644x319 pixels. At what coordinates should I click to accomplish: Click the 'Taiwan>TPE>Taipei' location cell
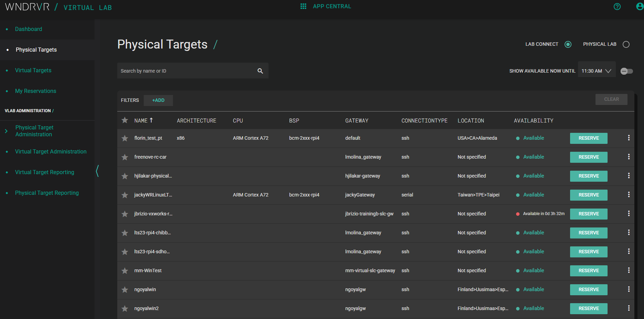coord(478,195)
